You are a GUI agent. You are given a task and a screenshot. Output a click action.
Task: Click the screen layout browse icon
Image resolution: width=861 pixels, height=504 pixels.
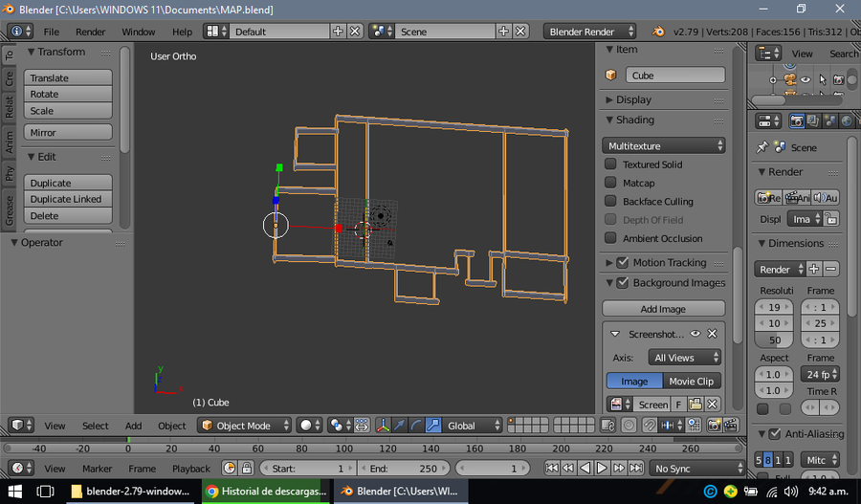(216, 32)
